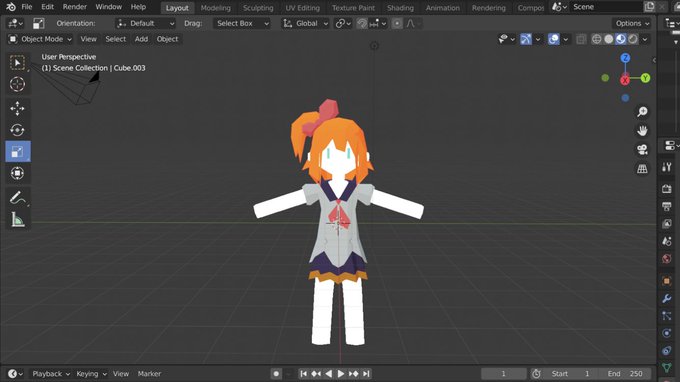
Task: Open timeline Keying popover
Action: pos(91,374)
